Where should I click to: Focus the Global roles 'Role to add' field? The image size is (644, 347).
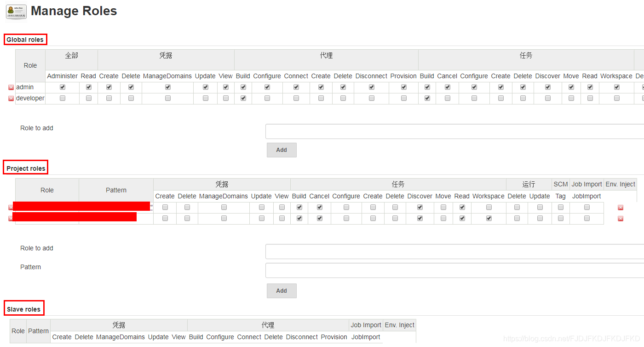click(455, 132)
